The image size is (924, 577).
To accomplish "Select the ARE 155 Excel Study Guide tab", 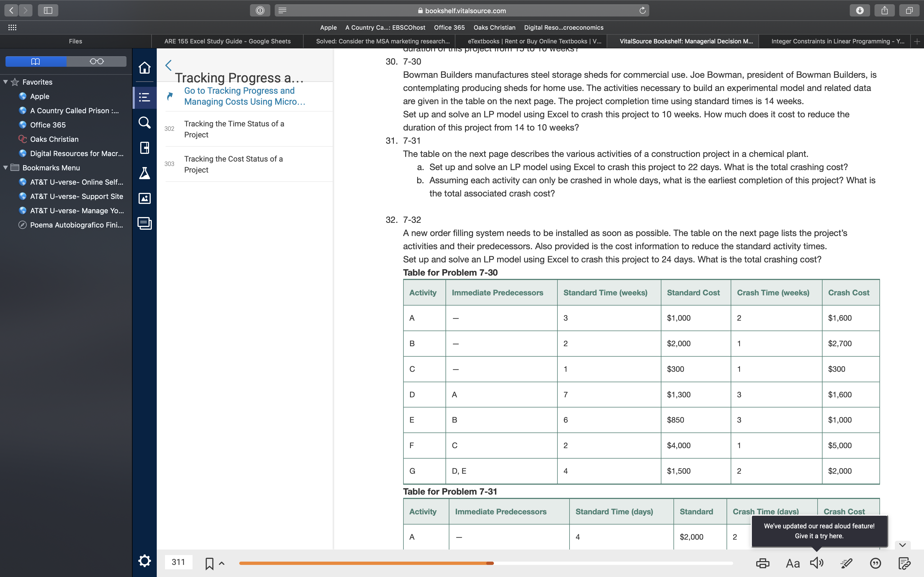I will click(x=227, y=41).
